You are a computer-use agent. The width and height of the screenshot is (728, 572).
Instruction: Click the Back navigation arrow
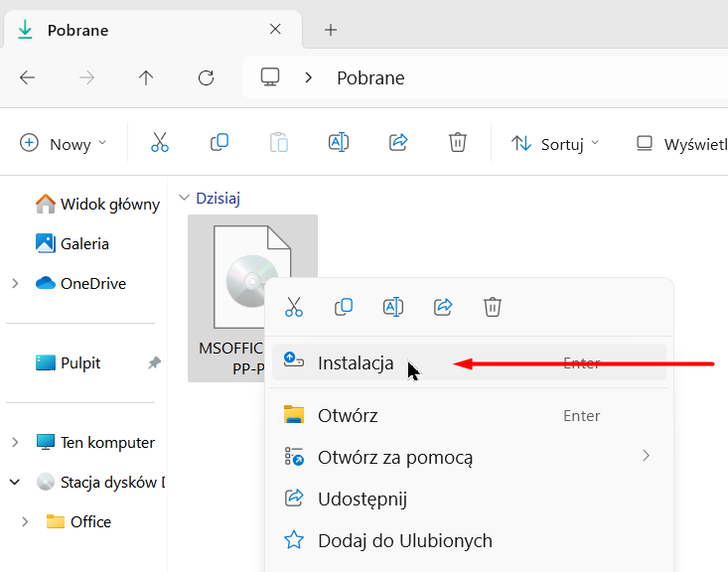[28, 77]
